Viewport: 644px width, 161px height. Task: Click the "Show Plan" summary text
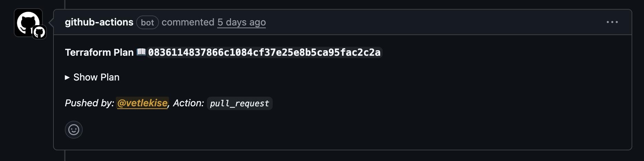[x=96, y=77]
